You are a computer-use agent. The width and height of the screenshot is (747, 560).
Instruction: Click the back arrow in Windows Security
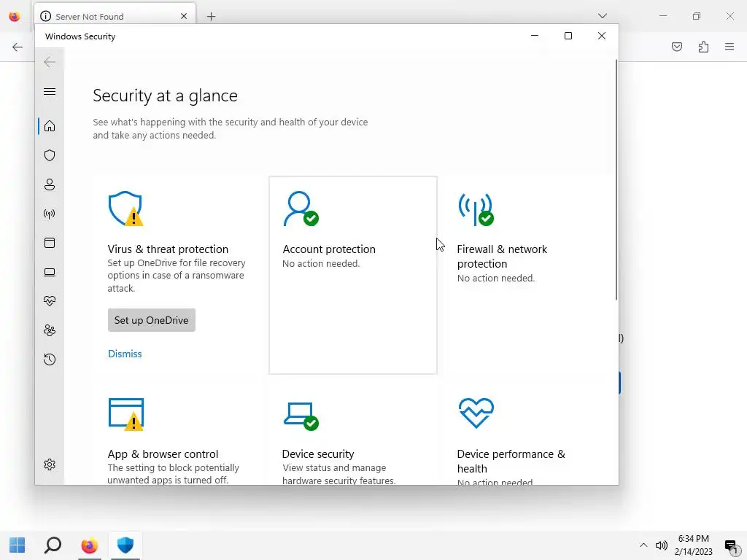[50, 62]
